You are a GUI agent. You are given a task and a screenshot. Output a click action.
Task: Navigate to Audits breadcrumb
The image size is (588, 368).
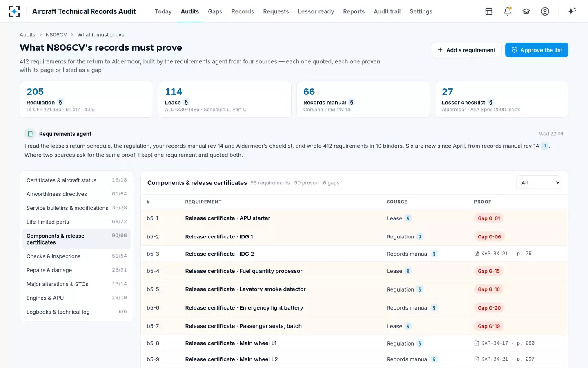coord(27,35)
